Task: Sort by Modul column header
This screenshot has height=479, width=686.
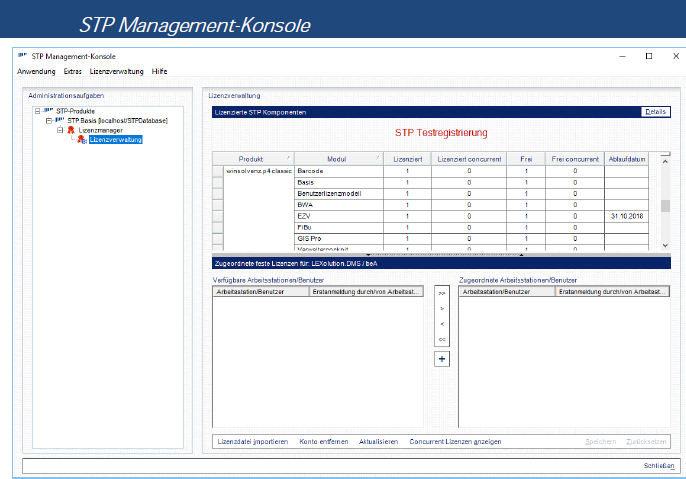Action: pyautogui.click(x=339, y=159)
